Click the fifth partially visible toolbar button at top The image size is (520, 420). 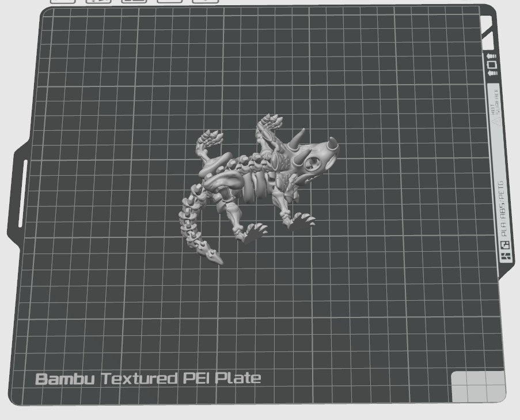tap(204, 1)
